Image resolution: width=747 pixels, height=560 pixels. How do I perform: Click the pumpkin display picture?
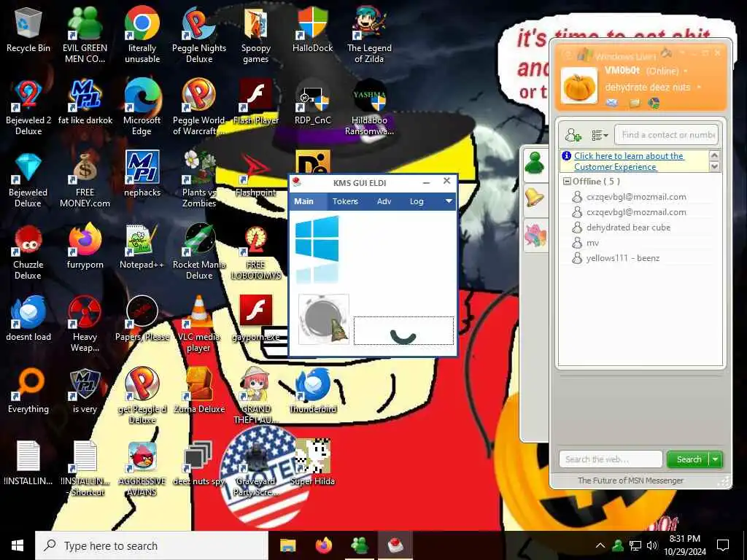tap(578, 86)
